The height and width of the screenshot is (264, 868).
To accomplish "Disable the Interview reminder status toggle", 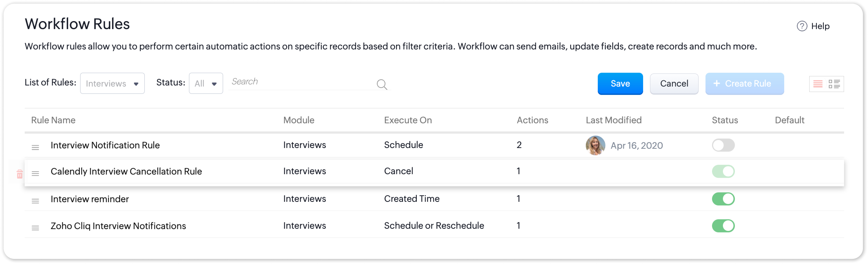I will click(x=723, y=199).
